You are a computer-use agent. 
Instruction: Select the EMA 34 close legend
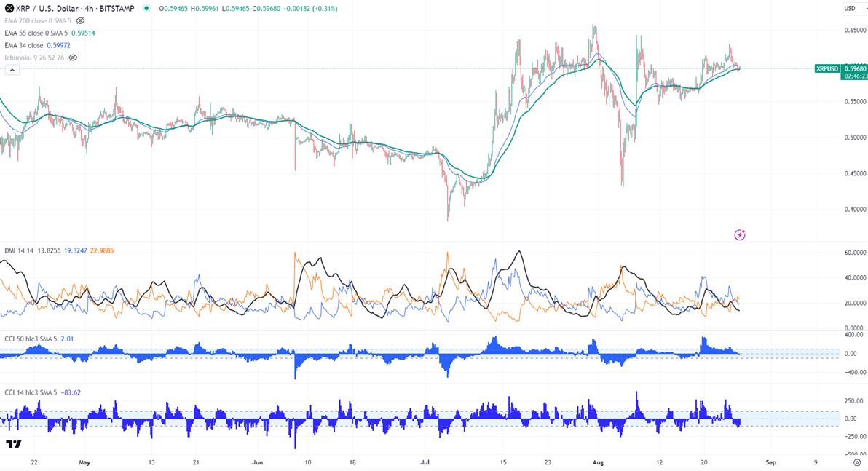(x=24, y=45)
